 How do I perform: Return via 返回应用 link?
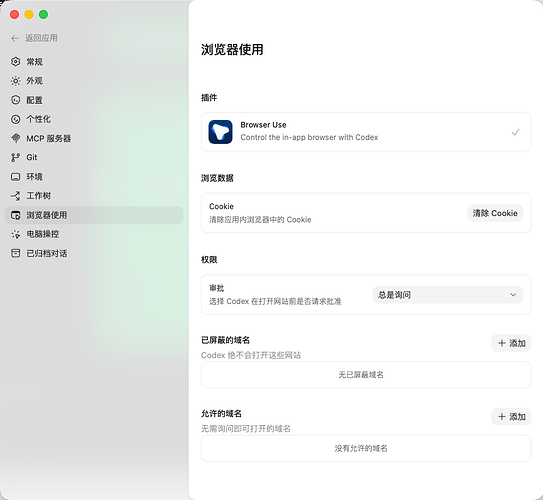(x=41, y=38)
